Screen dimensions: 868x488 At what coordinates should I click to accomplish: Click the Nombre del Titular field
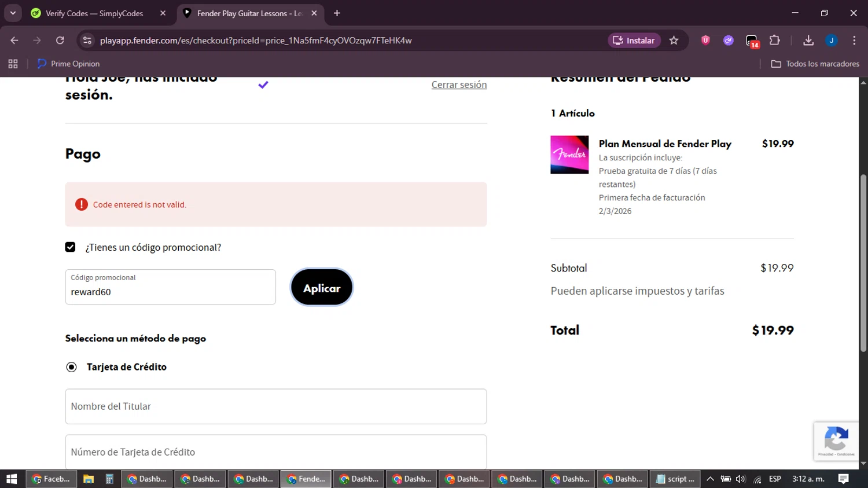(x=276, y=406)
